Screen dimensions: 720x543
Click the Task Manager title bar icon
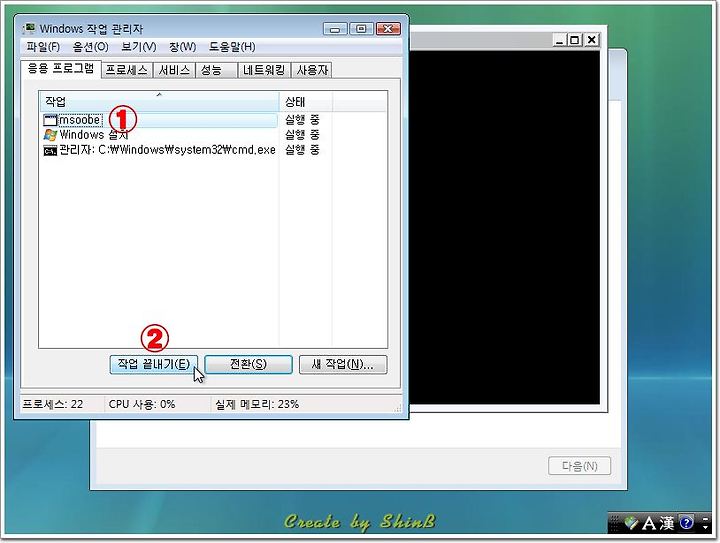click(x=29, y=28)
